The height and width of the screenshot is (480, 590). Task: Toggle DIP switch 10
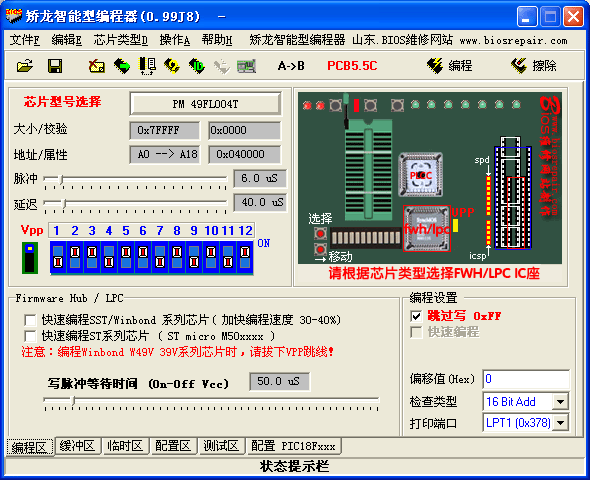(x=211, y=257)
